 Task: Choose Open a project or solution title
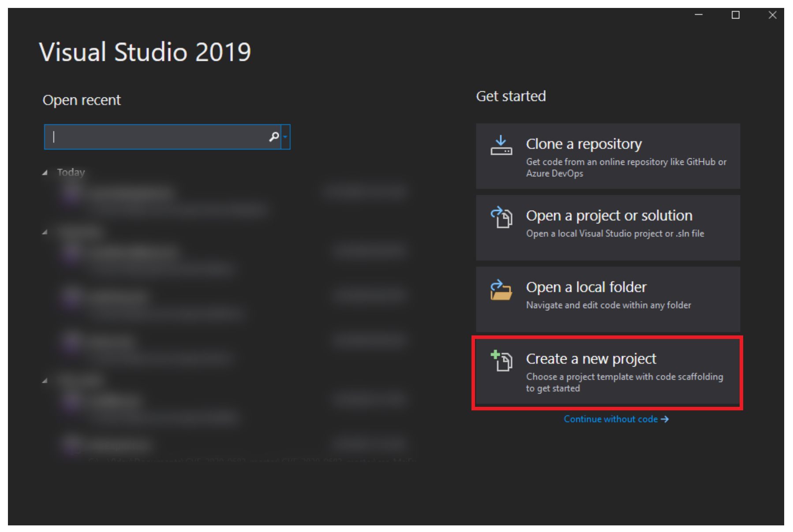(x=609, y=216)
